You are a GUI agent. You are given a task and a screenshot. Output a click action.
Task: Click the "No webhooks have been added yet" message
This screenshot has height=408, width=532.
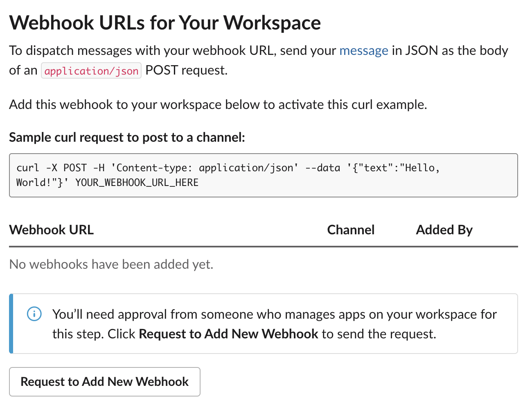pyautogui.click(x=111, y=265)
